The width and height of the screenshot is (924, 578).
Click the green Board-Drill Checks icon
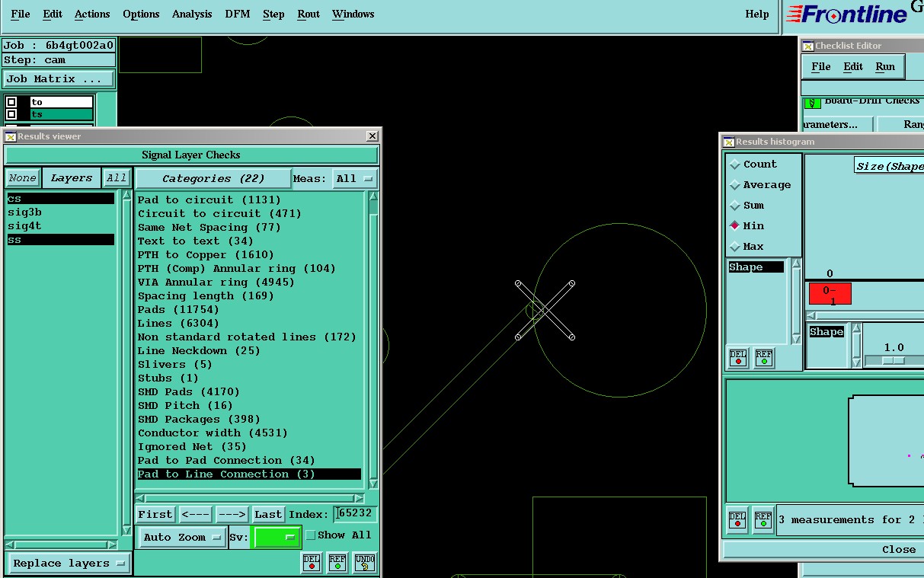point(812,103)
